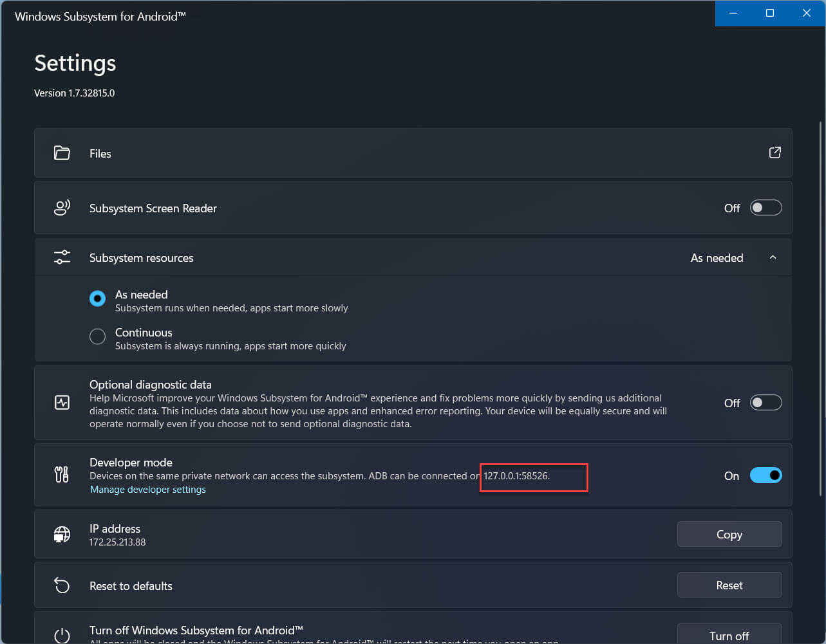Screen dimensions: 826x644
Task: Click the Reset to defaults label
Action: click(x=131, y=586)
